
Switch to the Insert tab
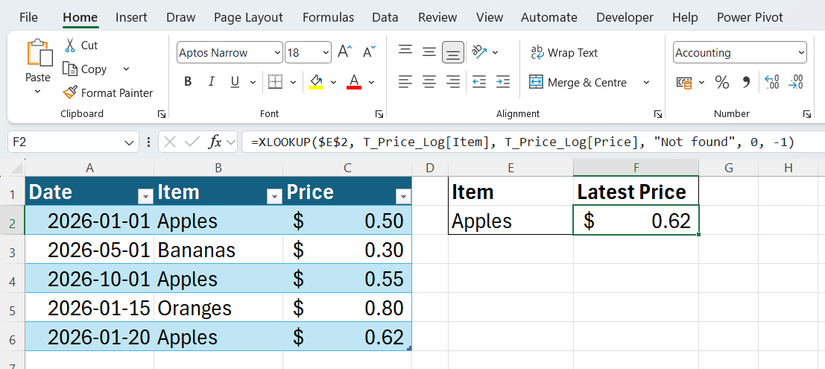(131, 17)
